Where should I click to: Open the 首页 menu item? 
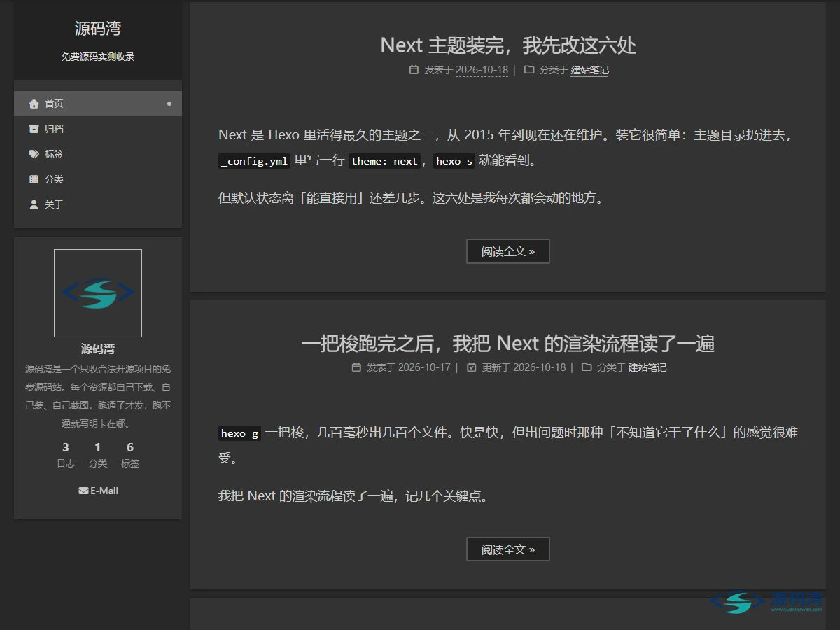coord(98,104)
